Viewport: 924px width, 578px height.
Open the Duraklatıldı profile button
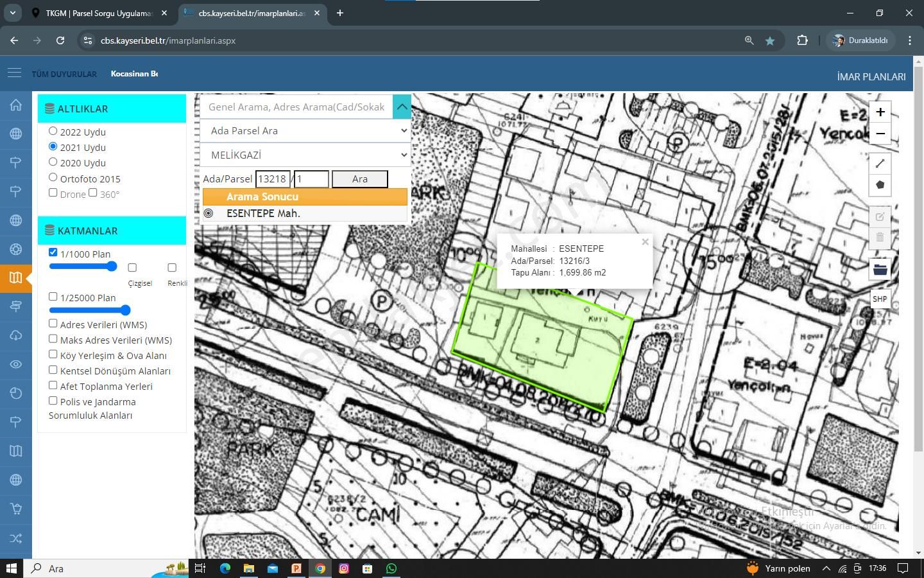pos(860,40)
